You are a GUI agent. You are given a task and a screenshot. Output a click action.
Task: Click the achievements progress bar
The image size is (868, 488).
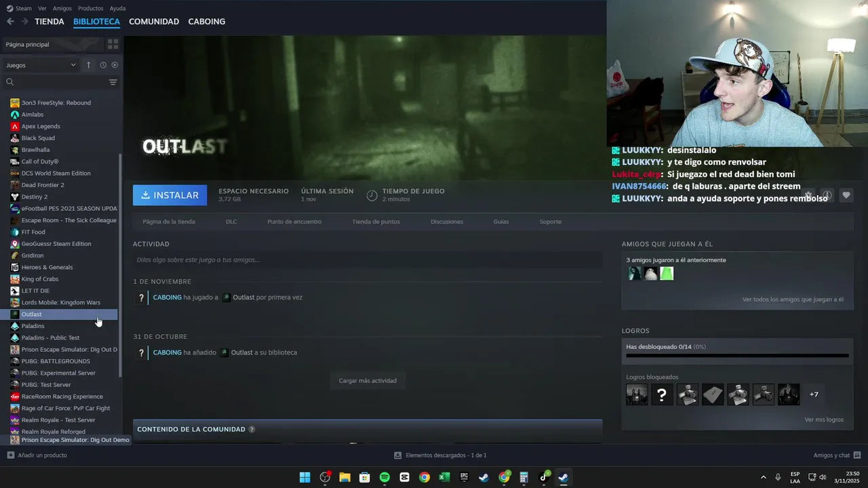[737, 355]
